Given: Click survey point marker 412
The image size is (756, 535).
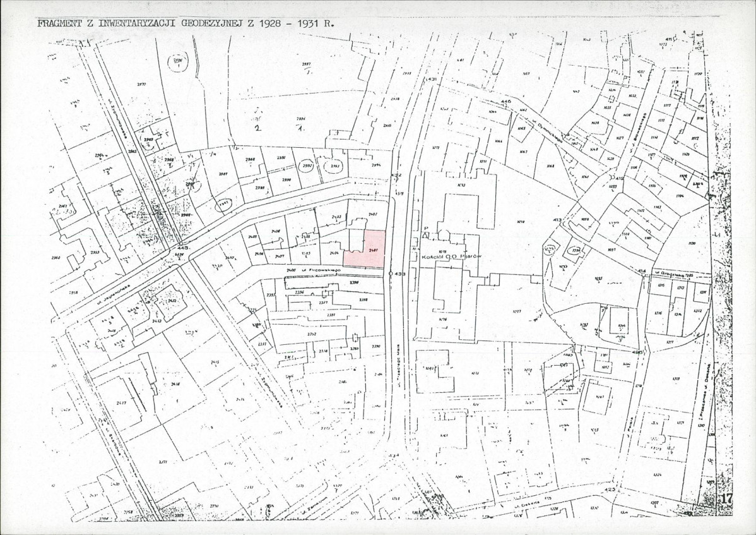Looking at the screenshot, I should point(620,179).
